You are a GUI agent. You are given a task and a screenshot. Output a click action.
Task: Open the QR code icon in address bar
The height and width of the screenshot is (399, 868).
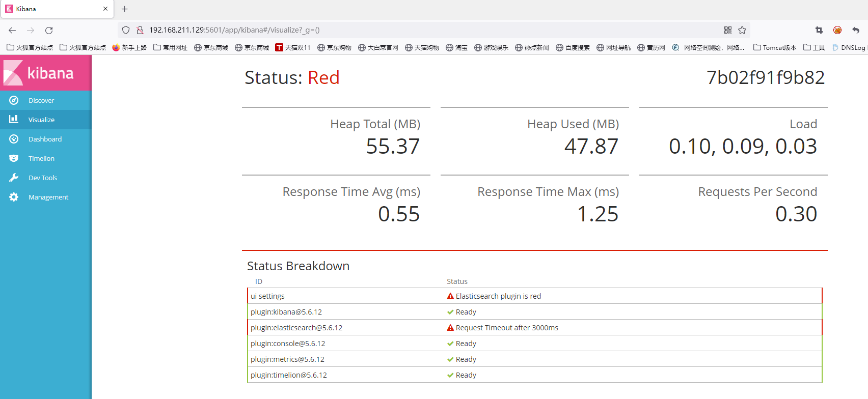click(x=728, y=30)
